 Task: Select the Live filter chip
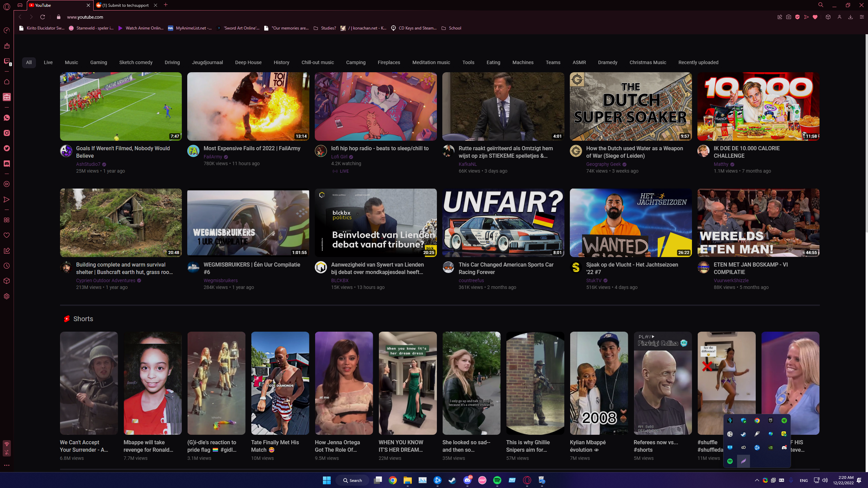point(48,62)
